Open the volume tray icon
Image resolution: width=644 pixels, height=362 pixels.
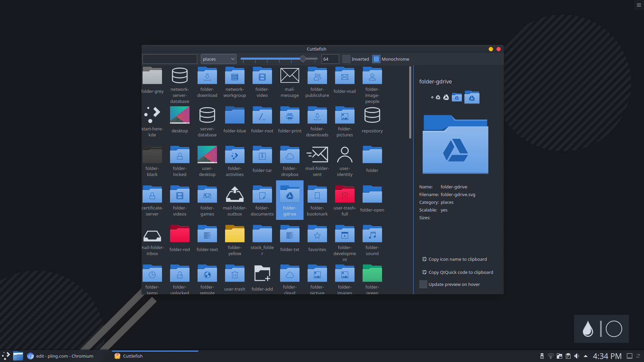point(577,356)
